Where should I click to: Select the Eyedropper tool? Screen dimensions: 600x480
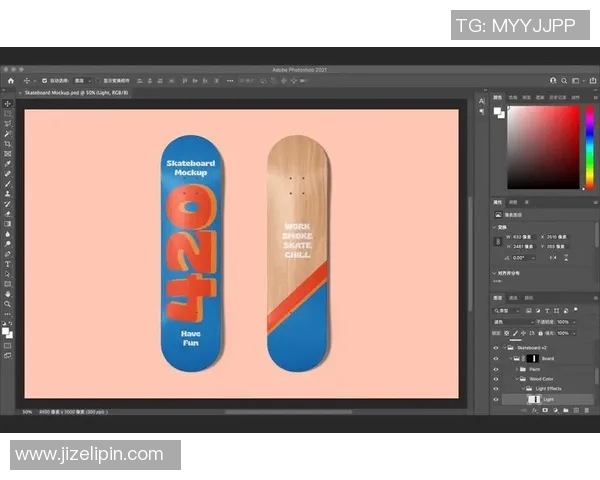coord(8,163)
